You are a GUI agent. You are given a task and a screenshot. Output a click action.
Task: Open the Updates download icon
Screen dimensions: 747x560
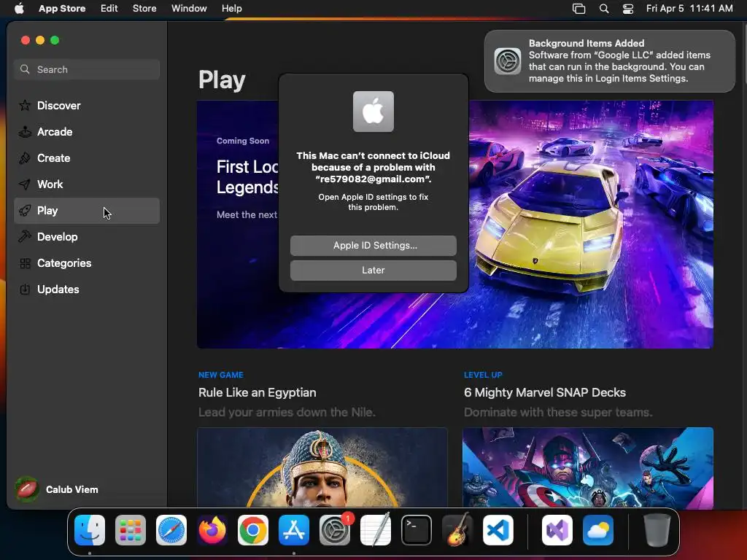coord(25,289)
